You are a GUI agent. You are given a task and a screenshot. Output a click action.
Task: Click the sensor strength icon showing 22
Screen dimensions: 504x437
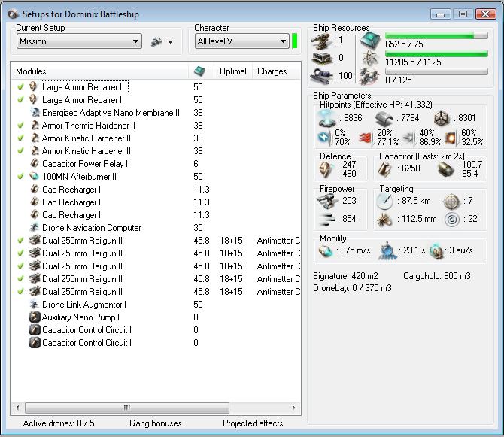click(x=452, y=220)
